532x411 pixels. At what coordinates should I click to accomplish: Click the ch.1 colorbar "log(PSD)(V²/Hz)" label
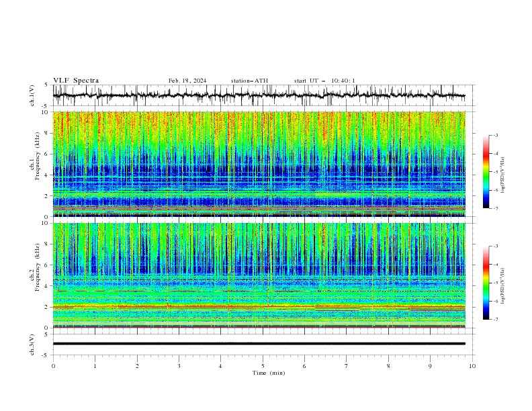[x=503, y=175]
